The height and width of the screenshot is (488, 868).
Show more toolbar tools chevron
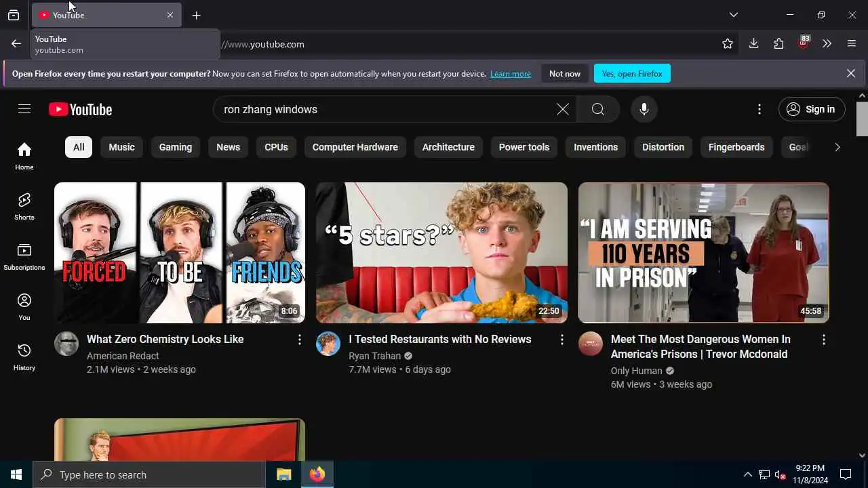[x=827, y=44]
